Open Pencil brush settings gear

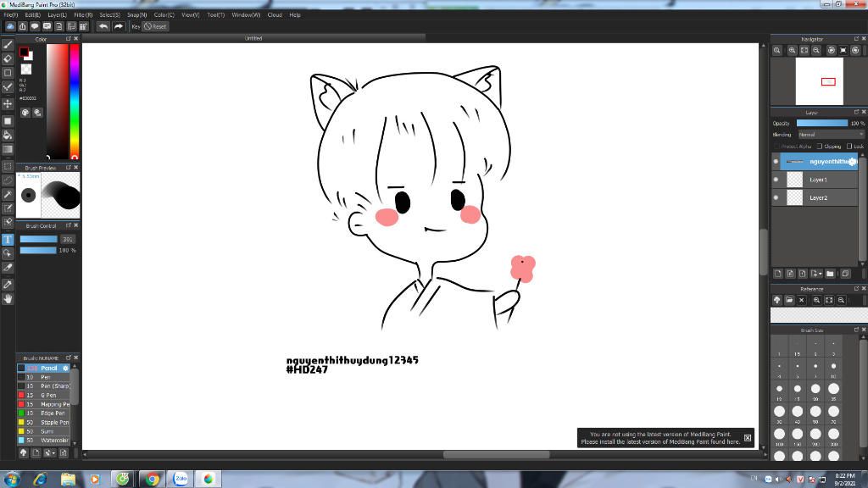[65, 369]
